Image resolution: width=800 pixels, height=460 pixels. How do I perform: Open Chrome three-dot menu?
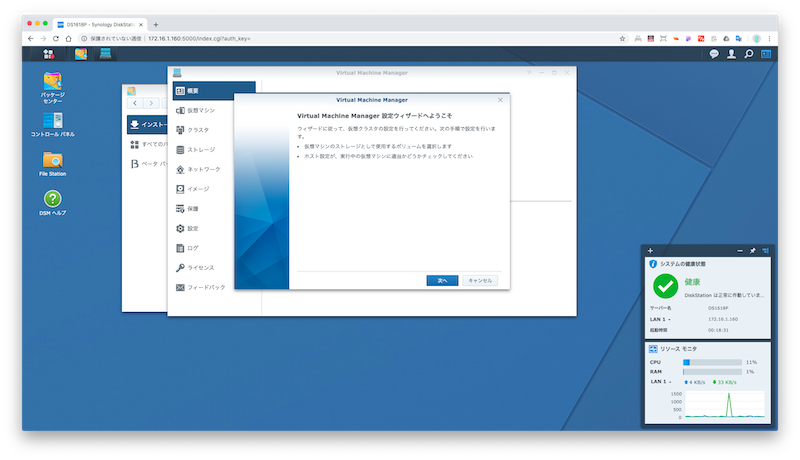tap(769, 38)
